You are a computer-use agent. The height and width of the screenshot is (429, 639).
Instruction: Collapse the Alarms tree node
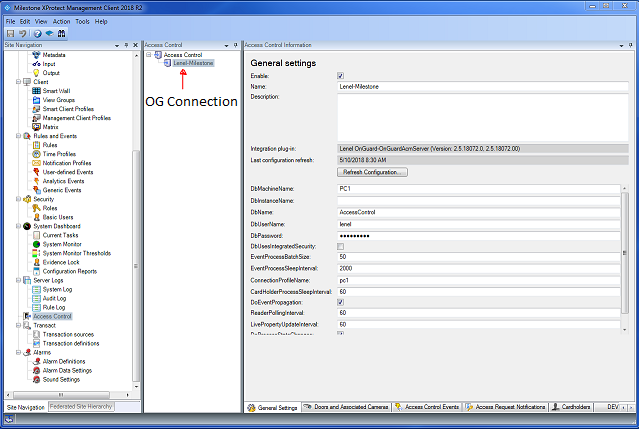pyautogui.click(x=18, y=352)
